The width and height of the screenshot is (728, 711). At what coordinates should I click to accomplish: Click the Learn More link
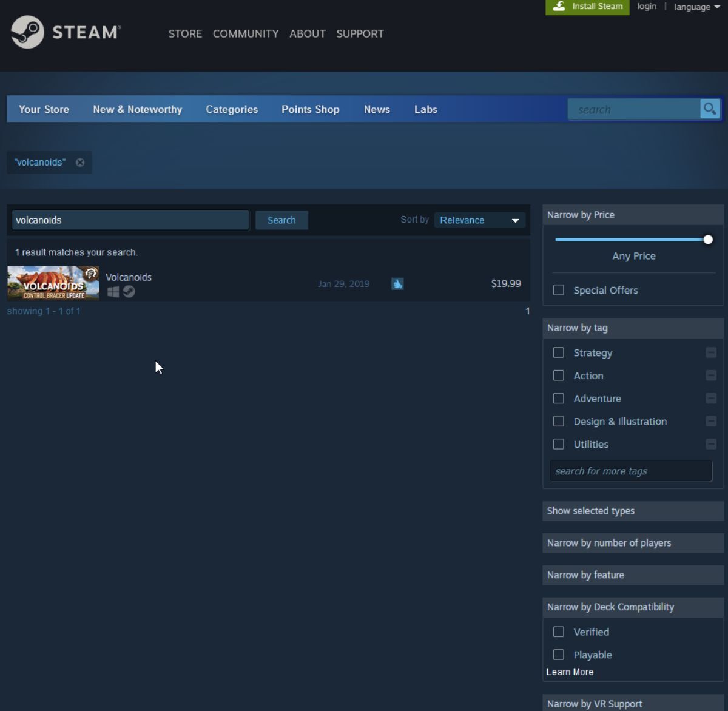coord(570,672)
